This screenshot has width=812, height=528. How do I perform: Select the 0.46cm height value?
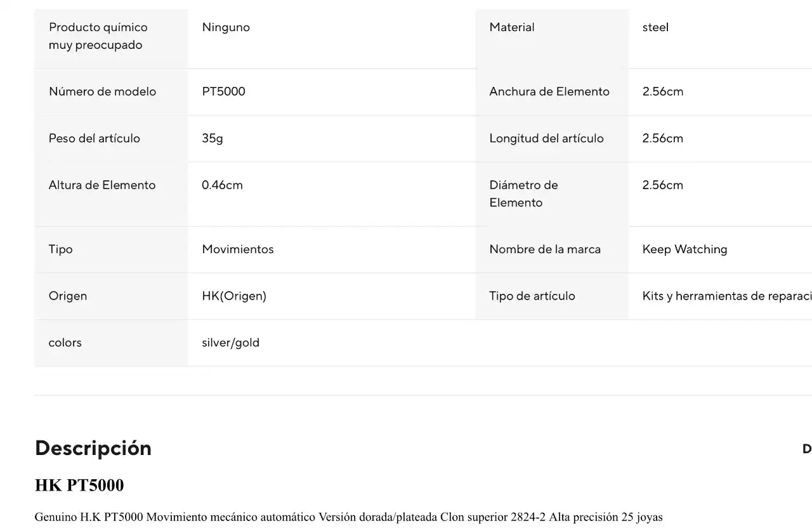click(222, 185)
